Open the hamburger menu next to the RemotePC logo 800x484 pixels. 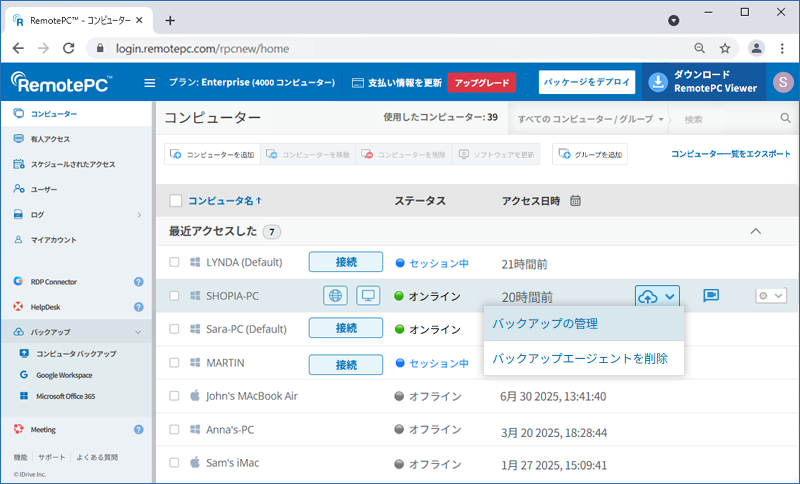tap(149, 83)
